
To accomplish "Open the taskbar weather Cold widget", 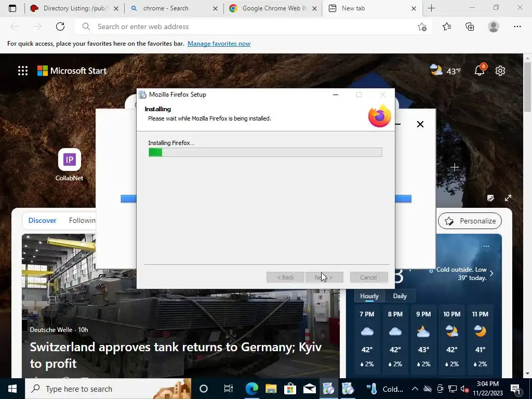I will [x=385, y=389].
